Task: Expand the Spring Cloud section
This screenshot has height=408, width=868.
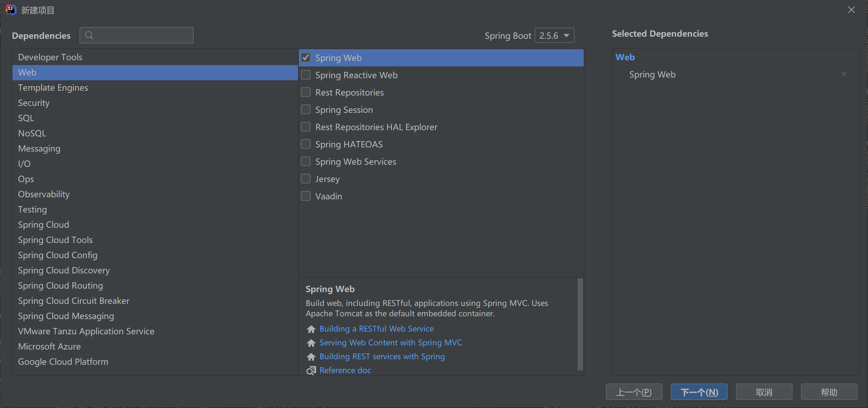Action: coord(43,224)
